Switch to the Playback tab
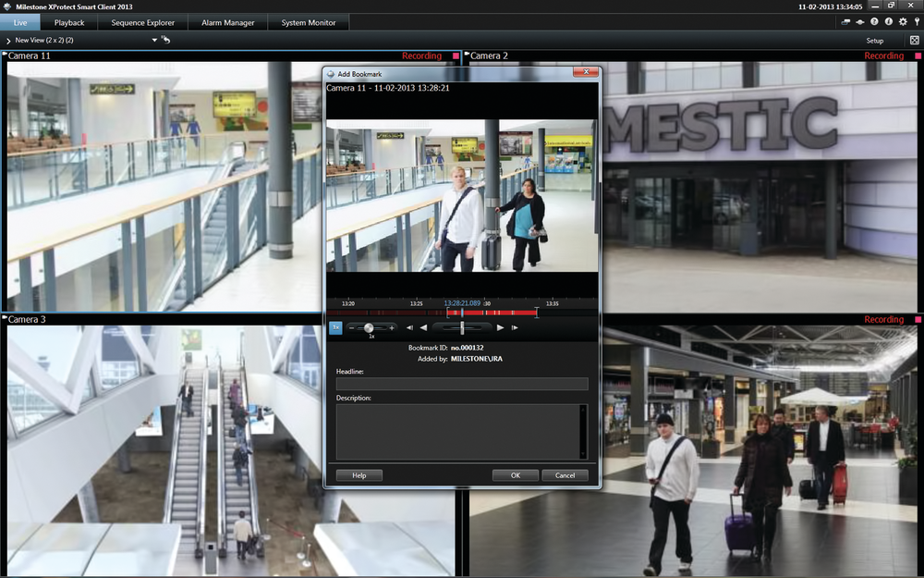 pos(69,22)
